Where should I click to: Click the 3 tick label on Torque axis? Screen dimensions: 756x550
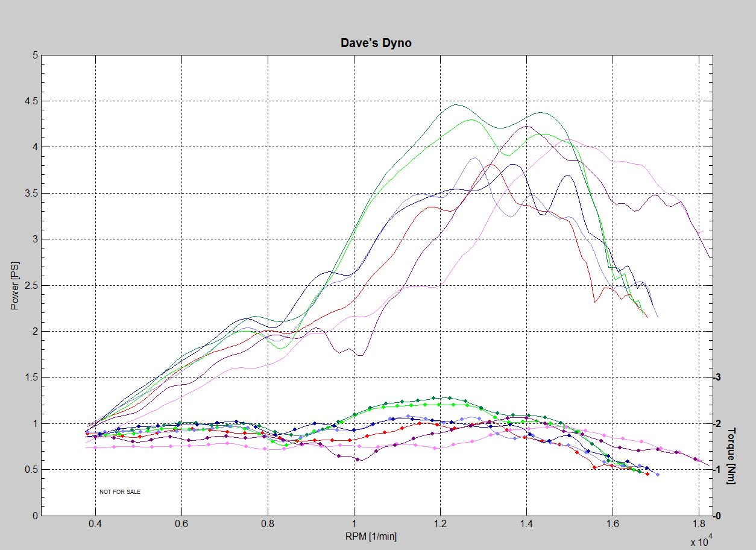(x=717, y=378)
